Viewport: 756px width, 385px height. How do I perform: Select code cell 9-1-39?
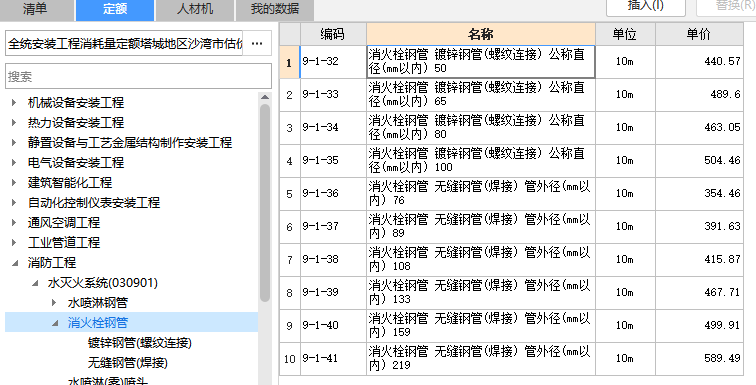point(333,292)
